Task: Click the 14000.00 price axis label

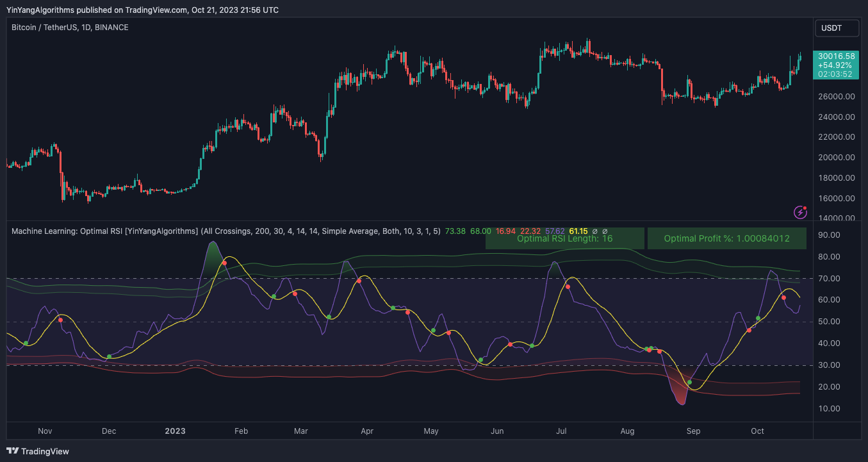Action: coord(838,219)
